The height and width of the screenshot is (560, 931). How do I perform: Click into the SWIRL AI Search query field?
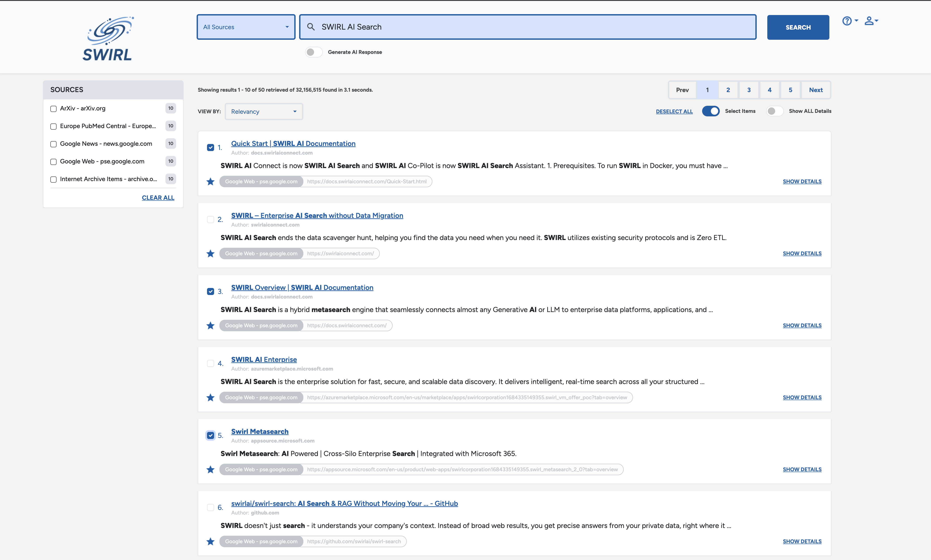(x=528, y=27)
